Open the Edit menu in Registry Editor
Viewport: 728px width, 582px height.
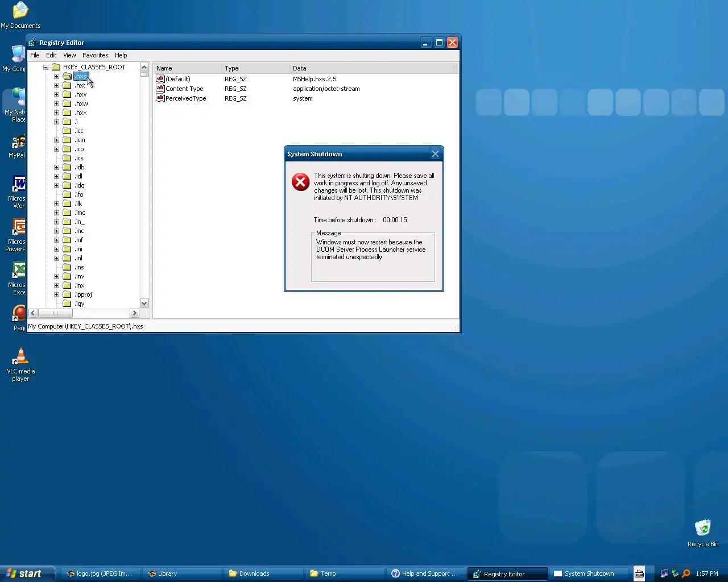coord(51,55)
